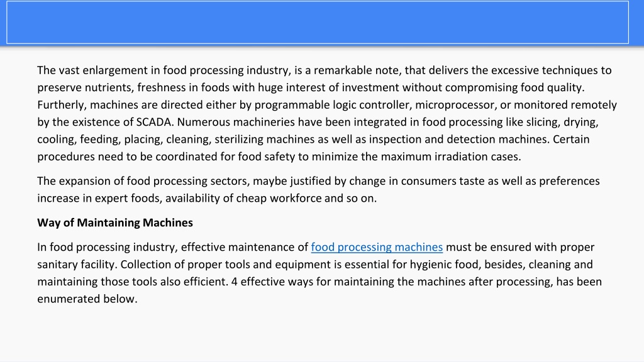Place cursor on "sanitary facility"

77,265
